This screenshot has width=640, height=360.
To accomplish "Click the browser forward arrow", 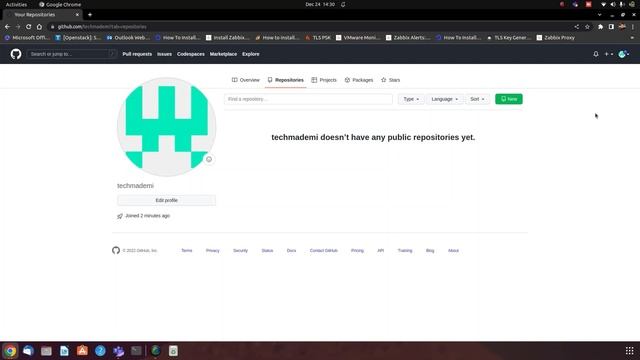I will click(18, 27).
